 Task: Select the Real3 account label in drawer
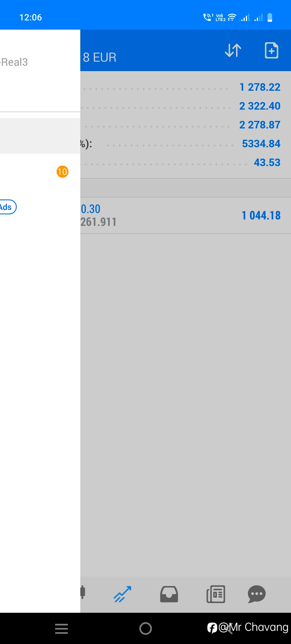14,62
